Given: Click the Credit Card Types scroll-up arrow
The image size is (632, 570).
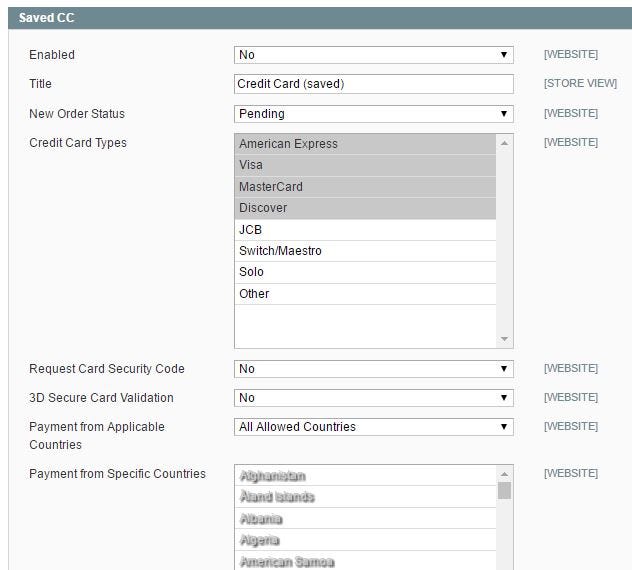Looking at the screenshot, I should (x=504, y=143).
